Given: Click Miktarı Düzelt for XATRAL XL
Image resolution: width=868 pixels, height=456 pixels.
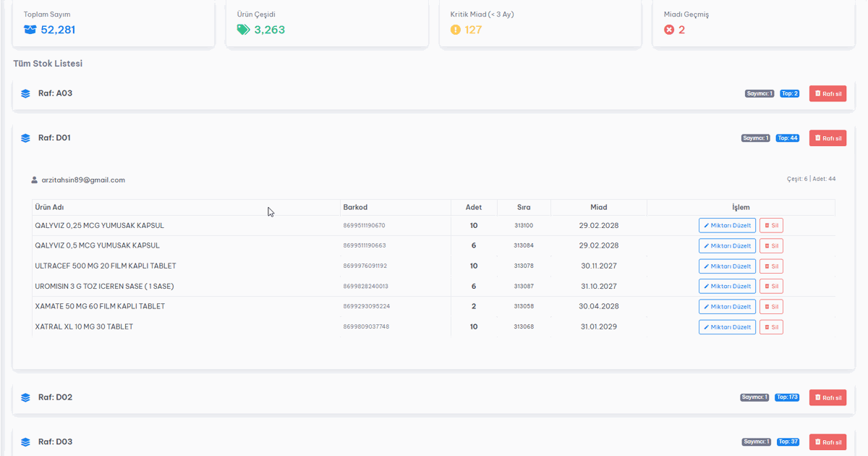Looking at the screenshot, I should (727, 326).
